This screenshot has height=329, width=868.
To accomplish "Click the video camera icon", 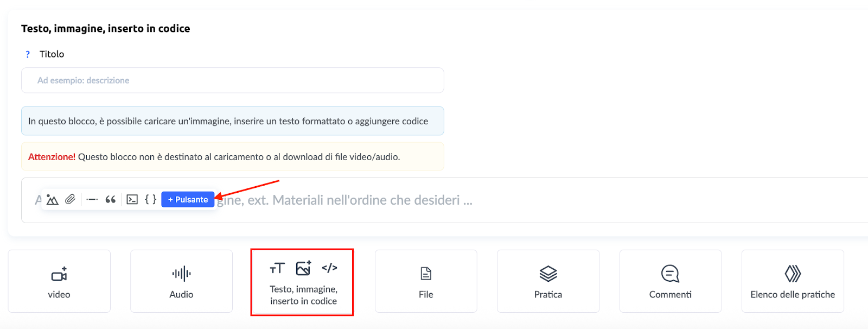I will click(59, 274).
